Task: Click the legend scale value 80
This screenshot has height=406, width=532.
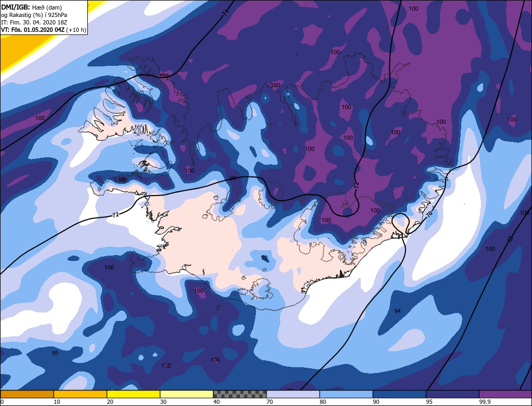Action: [x=323, y=402]
